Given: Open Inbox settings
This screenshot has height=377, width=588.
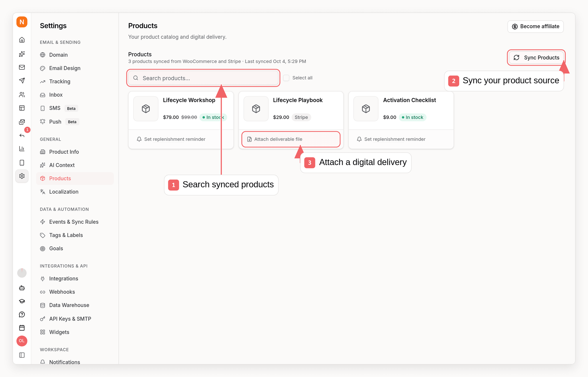Looking at the screenshot, I should [75, 95].
